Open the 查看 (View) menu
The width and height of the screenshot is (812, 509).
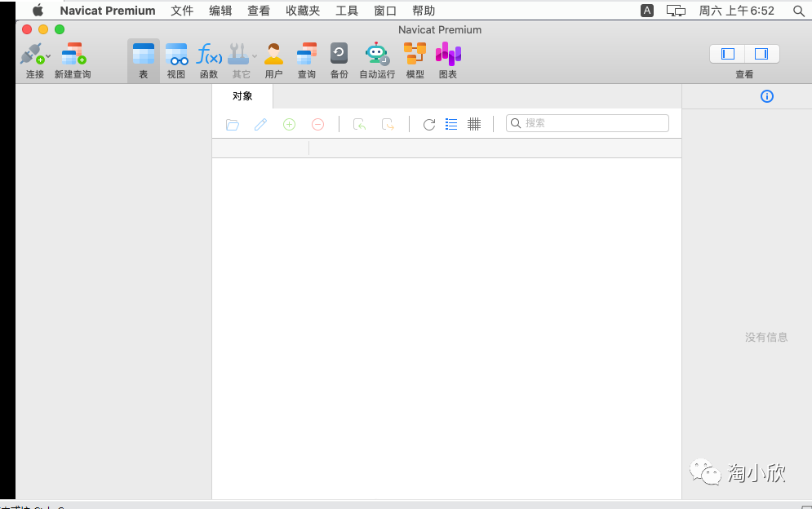[x=259, y=11]
